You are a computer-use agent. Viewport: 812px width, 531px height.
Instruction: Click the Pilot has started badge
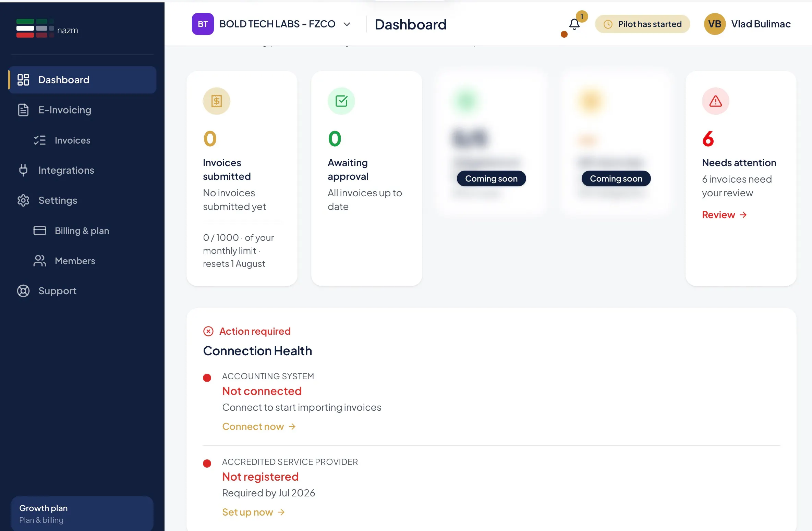click(642, 24)
